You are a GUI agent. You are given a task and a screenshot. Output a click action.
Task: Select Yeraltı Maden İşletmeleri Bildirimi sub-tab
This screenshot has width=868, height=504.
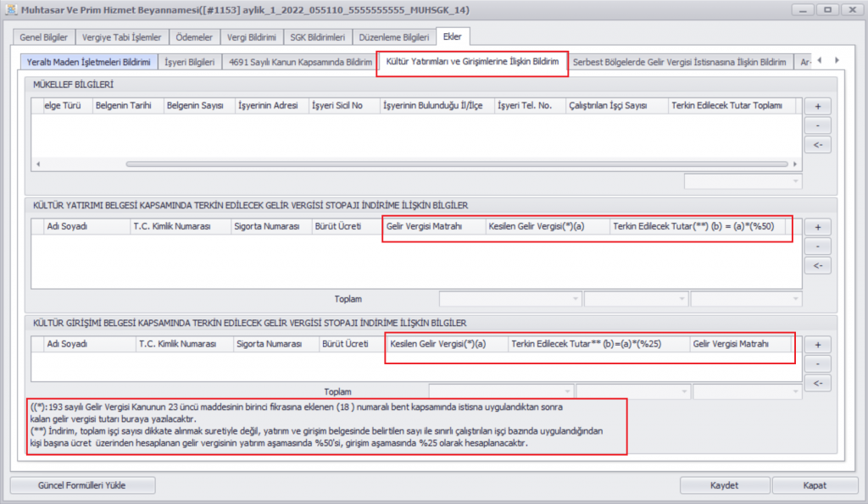pos(88,63)
